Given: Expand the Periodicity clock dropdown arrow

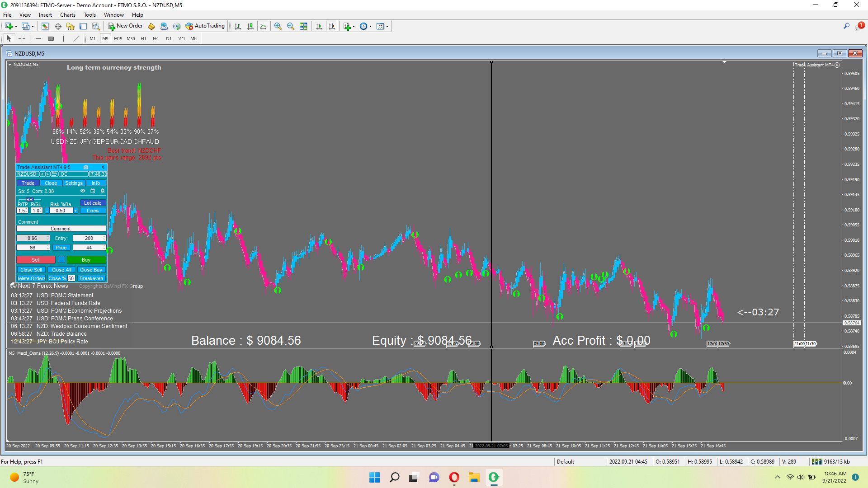Looking at the screenshot, I should pyautogui.click(x=371, y=26).
